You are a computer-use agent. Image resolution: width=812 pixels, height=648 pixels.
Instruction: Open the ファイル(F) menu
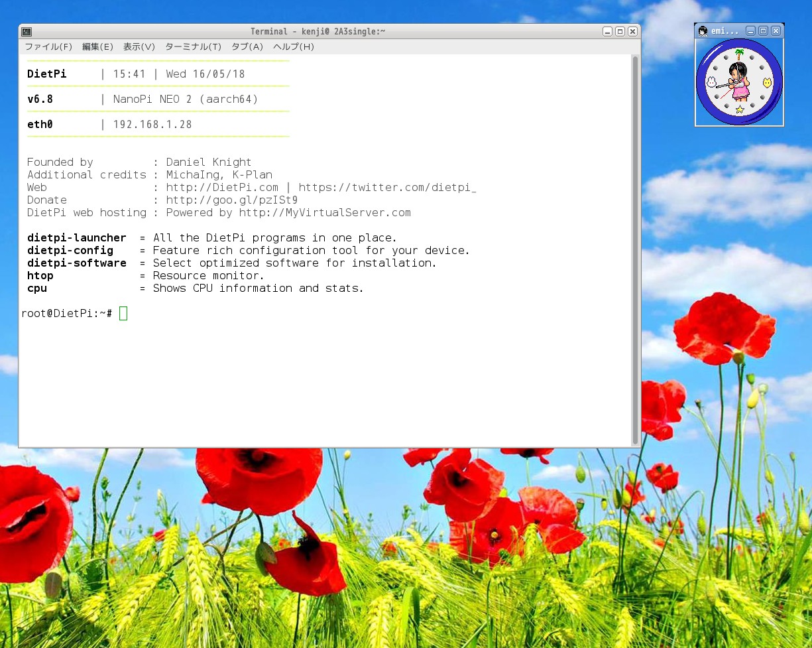click(48, 47)
